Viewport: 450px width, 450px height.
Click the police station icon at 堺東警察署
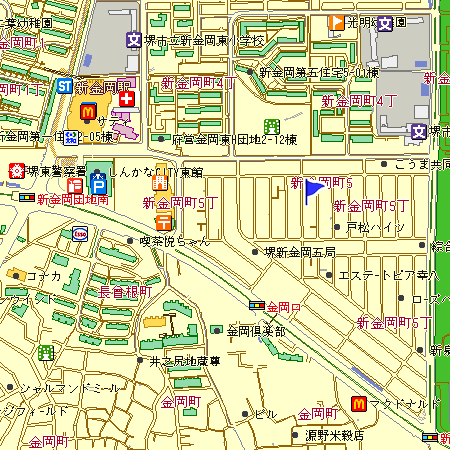pyautogui.click(x=17, y=171)
